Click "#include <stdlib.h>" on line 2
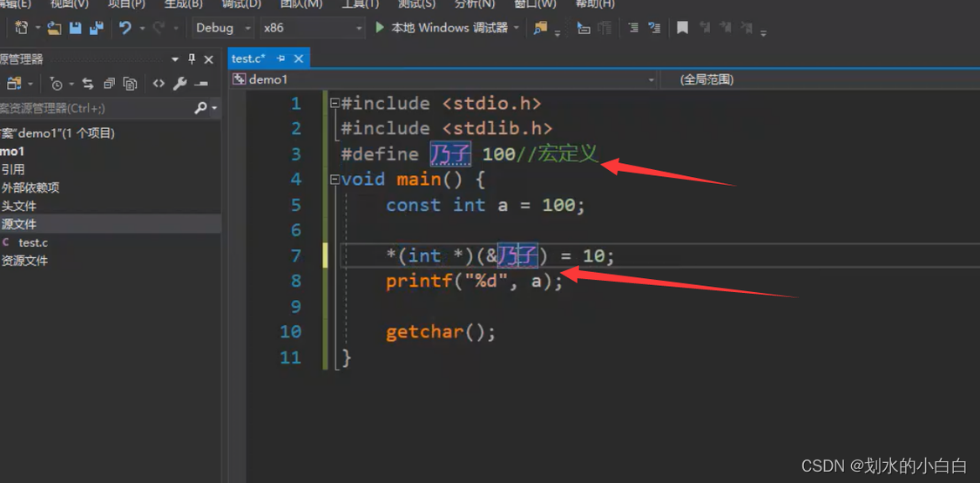Image resolution: width=980 pixels, height=483 pixels. click(447, 129)
